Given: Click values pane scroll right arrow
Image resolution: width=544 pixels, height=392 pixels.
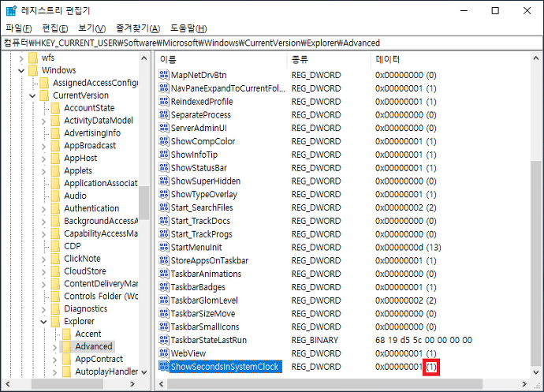Looking at the screenshot, I should (x=524, y=383).
